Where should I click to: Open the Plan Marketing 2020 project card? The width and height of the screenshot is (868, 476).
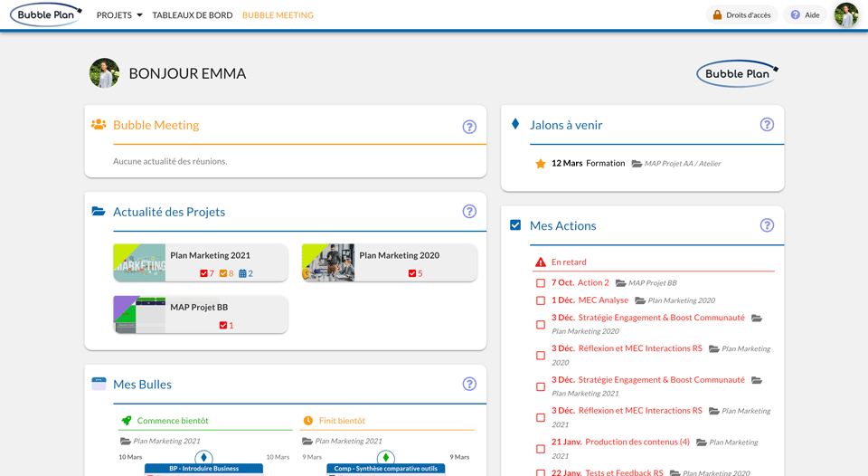[389, 262]
